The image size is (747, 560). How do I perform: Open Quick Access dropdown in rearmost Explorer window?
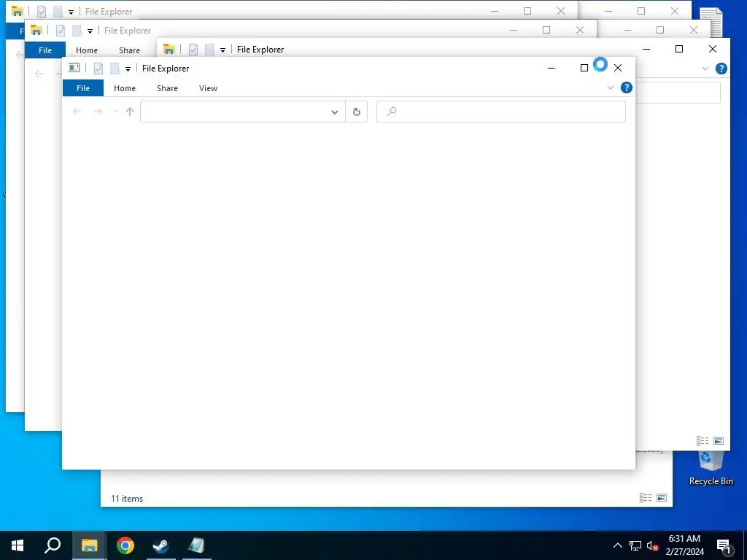(x=71, y=12)
